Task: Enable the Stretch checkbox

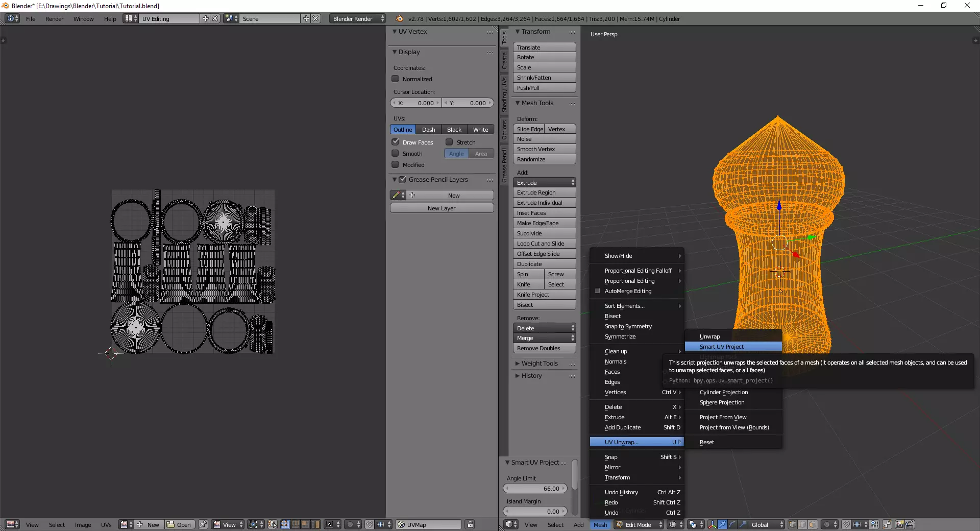Action: pyautogui.click(x=449, y=142)
